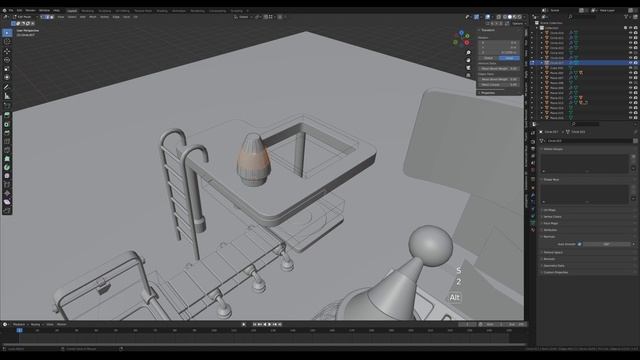
Task: Toggle camera view with the camera gizmo
Action: 468,68
